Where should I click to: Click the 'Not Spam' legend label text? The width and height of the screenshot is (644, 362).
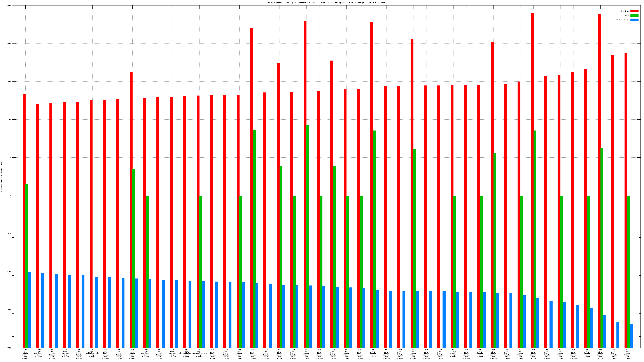pyautogui.click(x=625, y=11)
